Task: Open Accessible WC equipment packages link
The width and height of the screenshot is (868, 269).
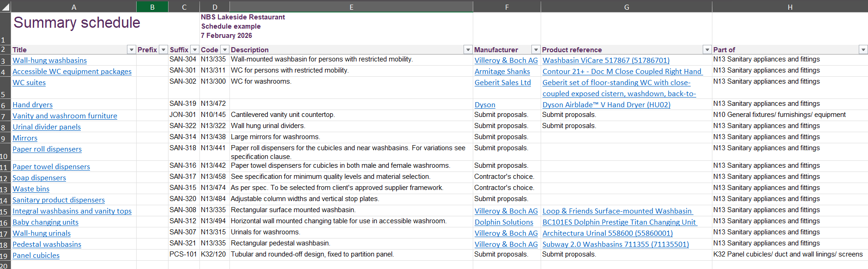Action: click(x=72, y=72)
